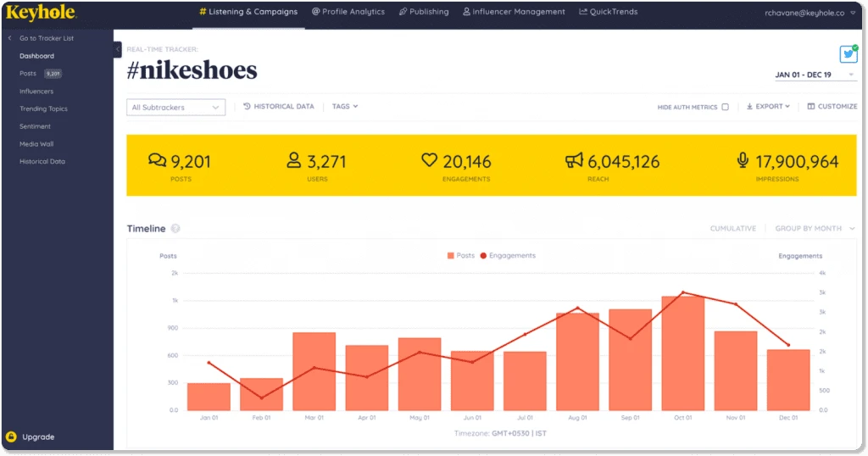This screenshot has height=456, width=868.
Task: Open the Group By Month dropdown
Action: [815, 229]
